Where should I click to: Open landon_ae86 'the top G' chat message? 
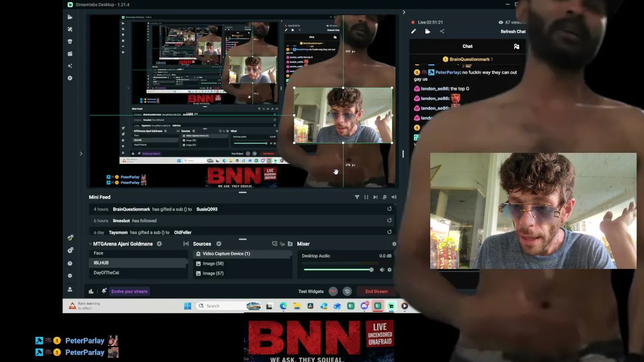tap(442, 88)
